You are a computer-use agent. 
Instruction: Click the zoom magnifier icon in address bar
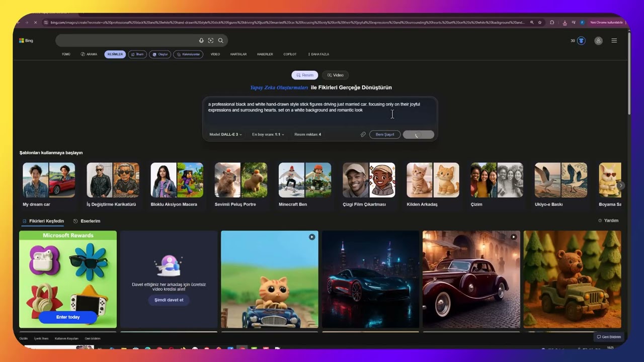click(532, 23)
